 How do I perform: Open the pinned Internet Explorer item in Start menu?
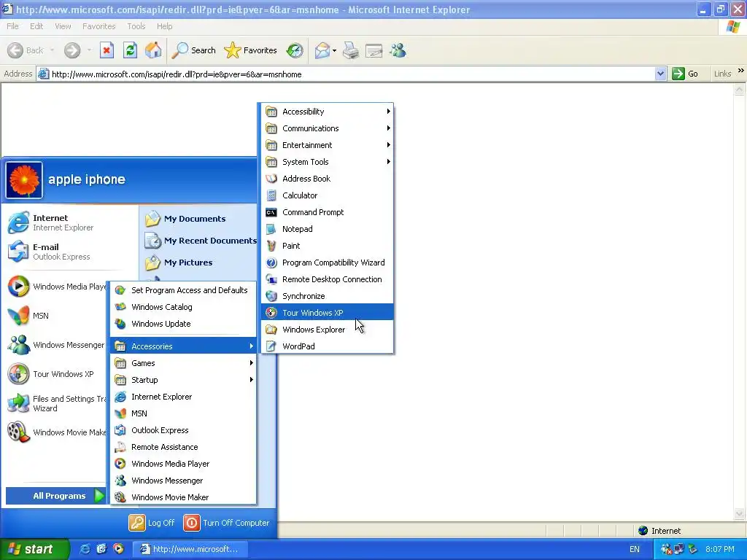tap(71, 223)
